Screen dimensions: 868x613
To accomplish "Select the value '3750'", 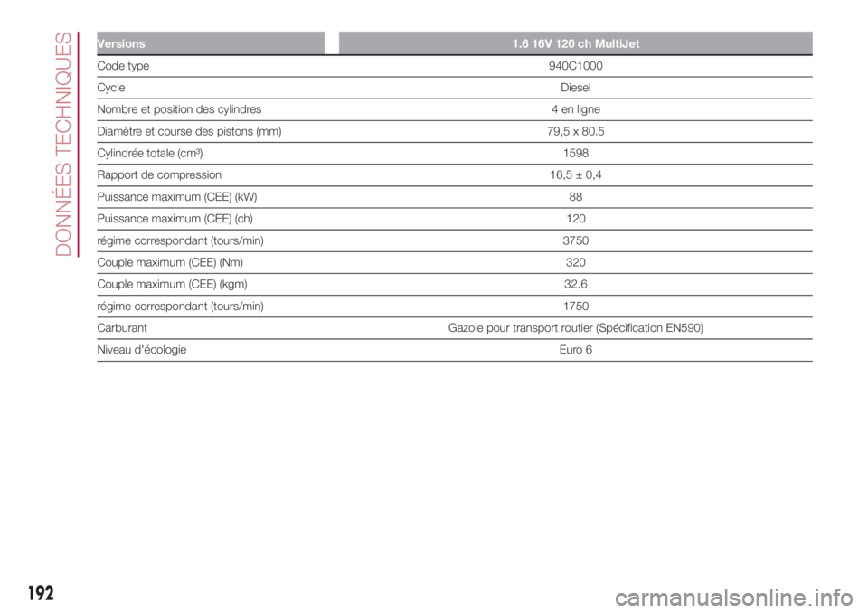I will [576, 240].
